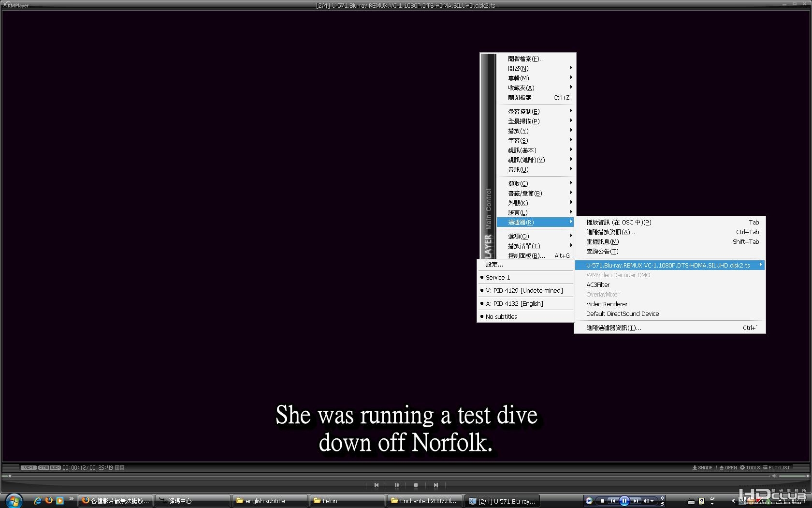Screen dimensions: 812x508
Task: Expand 字幕(S) submenu
Action: pyautogui.click(x=536, y=140)
